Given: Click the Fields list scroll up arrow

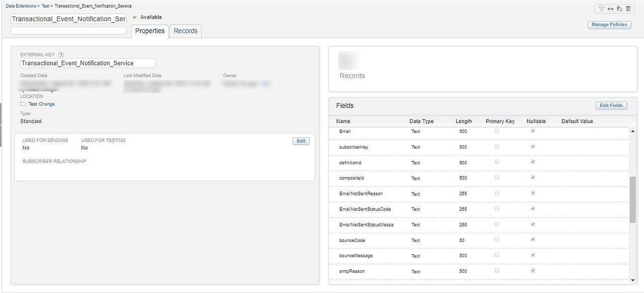Looking at the screenshot, I should [x=633, y=131].
